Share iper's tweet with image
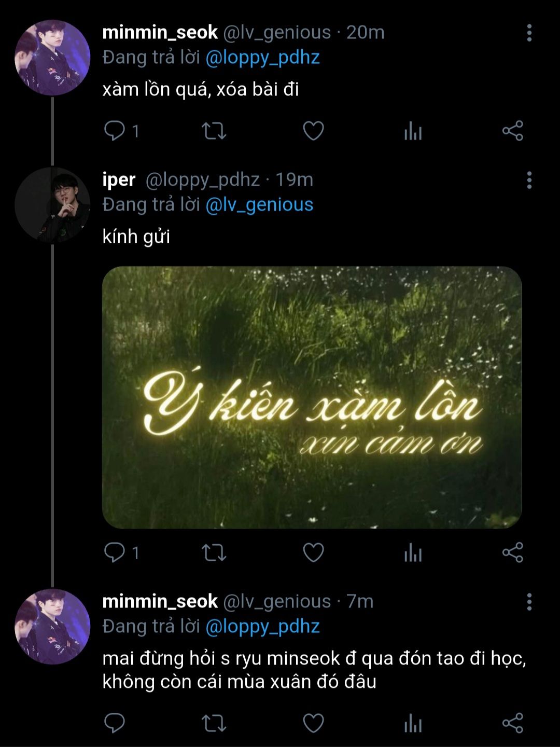Viewport: 560px width, 747px height. click(x=512, y=552)
